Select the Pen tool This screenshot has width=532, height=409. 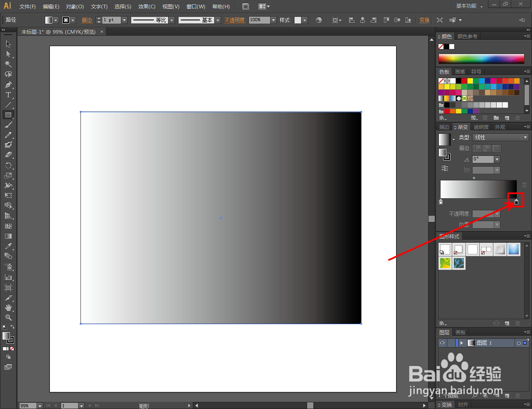[8, 85]
